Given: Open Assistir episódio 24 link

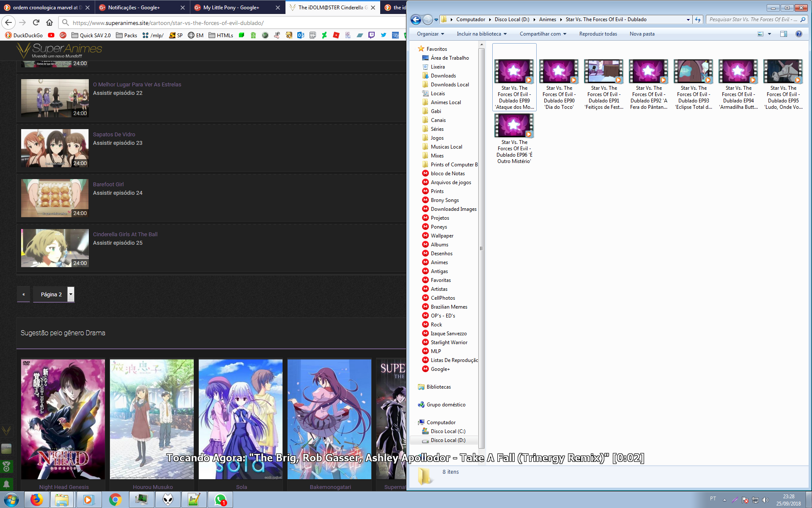Looking at the screenshot, I should (x=118, y=193).
